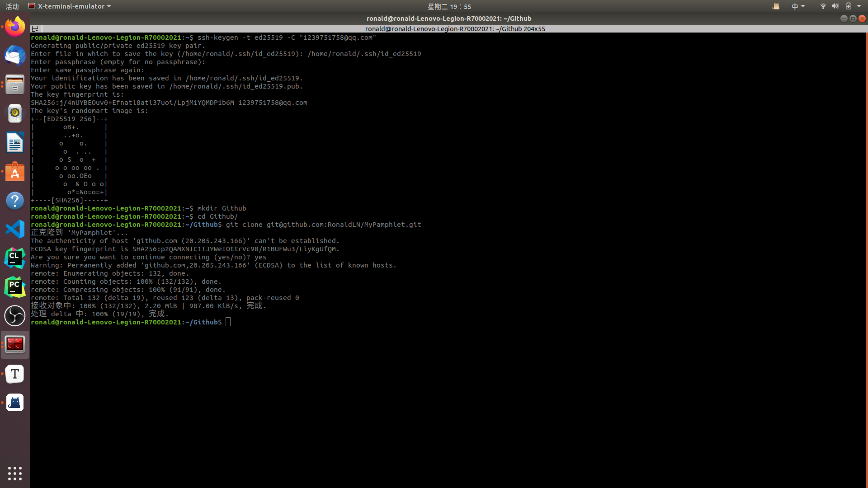Click the 活动 Activities button
The image size is (868, 488).
[x=12, y=6]
